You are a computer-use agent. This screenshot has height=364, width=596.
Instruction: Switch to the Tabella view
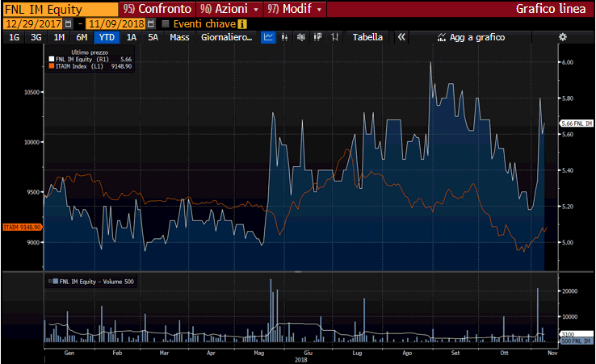click(x=368, y=37)
